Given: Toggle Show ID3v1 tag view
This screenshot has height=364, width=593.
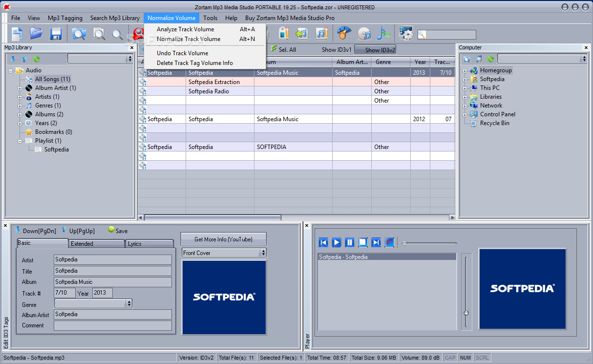Looking at the screenshot, I should [x=337, y=50].
